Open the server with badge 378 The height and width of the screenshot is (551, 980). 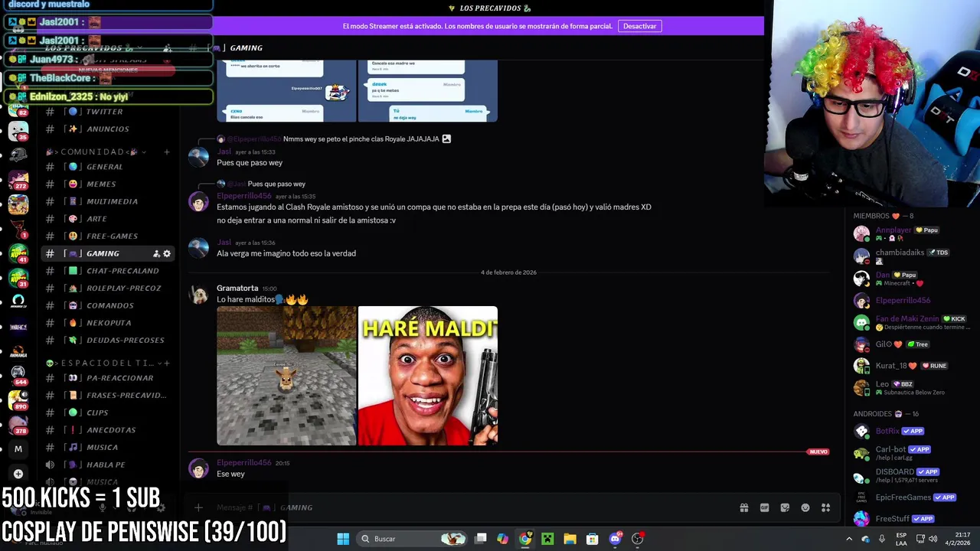(x=18, y=424)
